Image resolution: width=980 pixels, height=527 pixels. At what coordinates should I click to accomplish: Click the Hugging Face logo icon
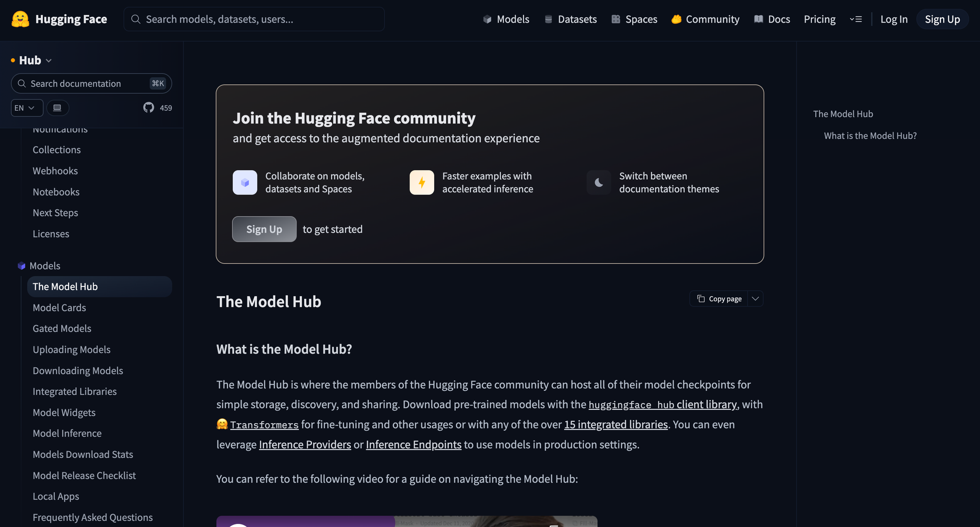(x=20, y=19)
